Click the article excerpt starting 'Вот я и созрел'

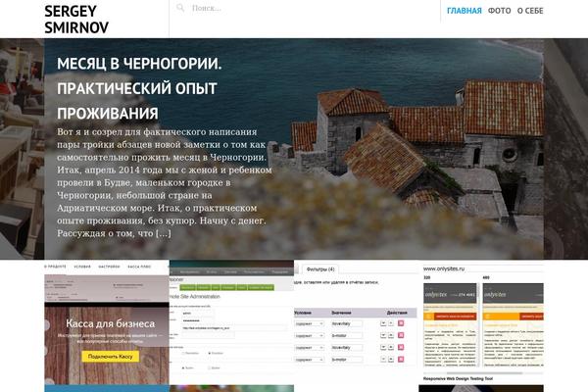pos(165,182)
